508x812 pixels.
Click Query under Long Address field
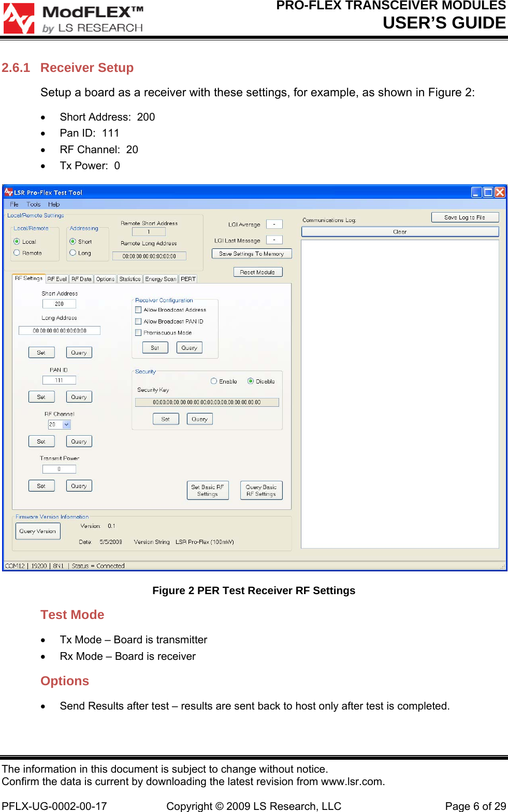pyautogui.click(x=79, y=352)
